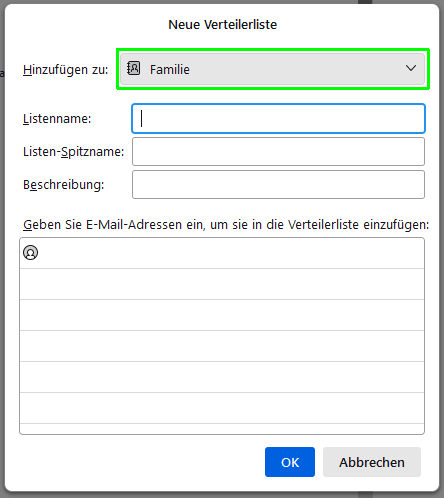The height and width of the screenshot is (498, 444).
Task: Select the third empty email address row
Action: 222,315
